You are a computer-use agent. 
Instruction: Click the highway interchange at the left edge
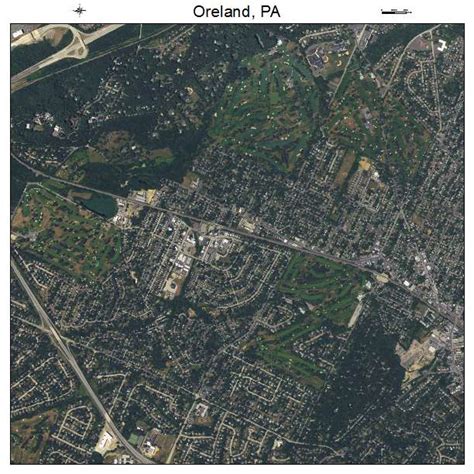tap(52, 328)
